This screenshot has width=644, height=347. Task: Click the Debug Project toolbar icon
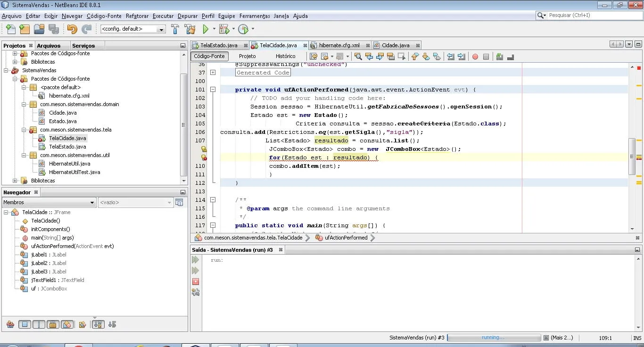point(223,29)
